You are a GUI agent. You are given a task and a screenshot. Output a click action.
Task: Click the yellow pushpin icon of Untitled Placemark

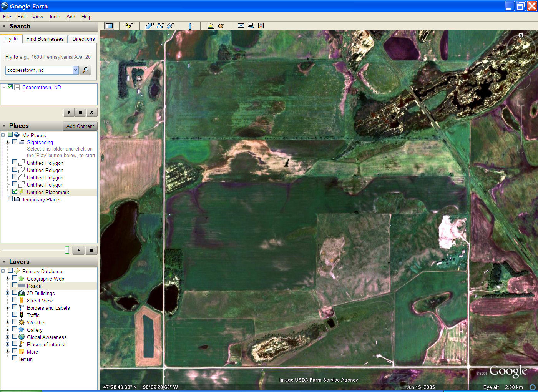[22, 191]
